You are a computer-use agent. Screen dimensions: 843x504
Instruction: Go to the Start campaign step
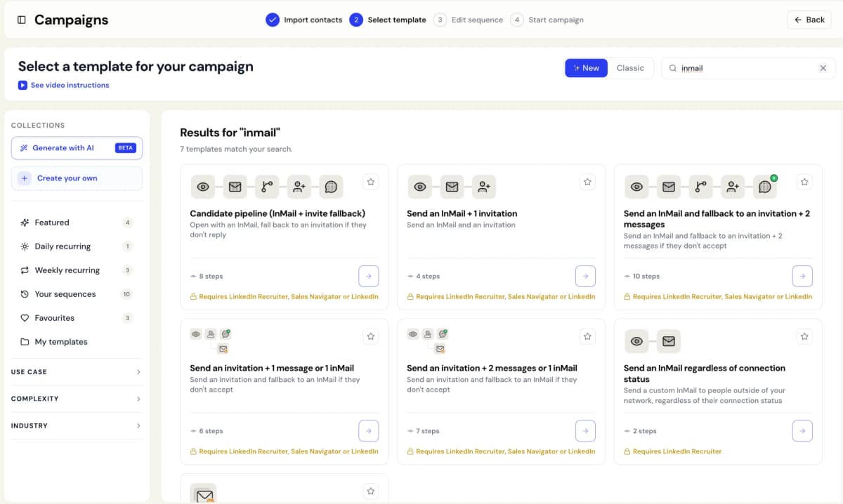pyautogui.click(x=547, y=20)
